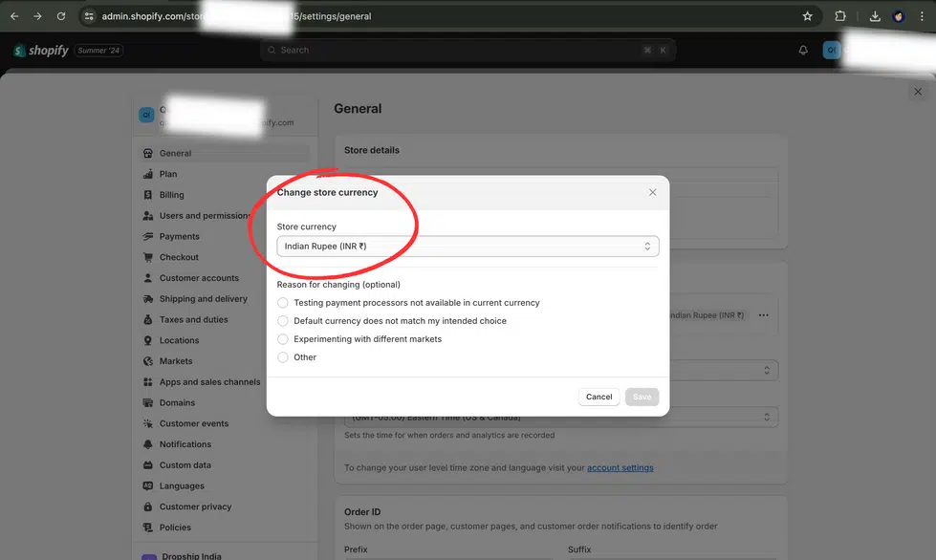Click Cancel in the currency dialog
Image resolution: width=936 pixels, height=560 pixels.
[x=599, y=396]
